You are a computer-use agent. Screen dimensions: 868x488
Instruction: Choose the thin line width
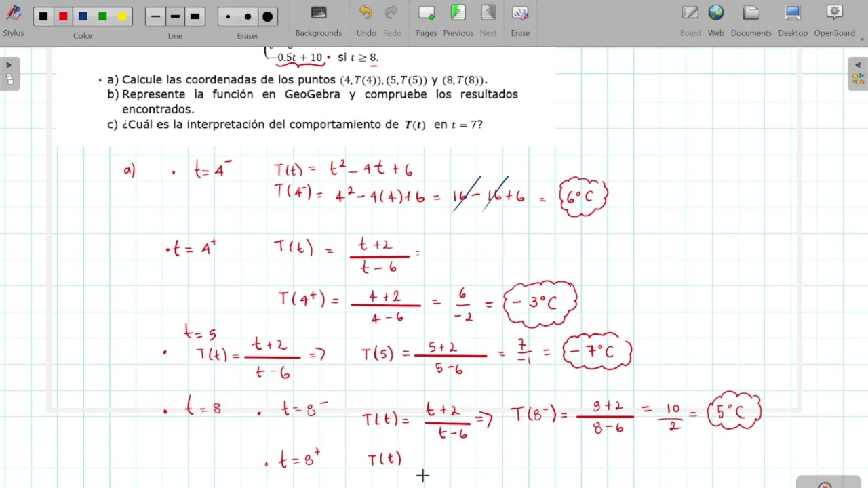click(156, 17)
